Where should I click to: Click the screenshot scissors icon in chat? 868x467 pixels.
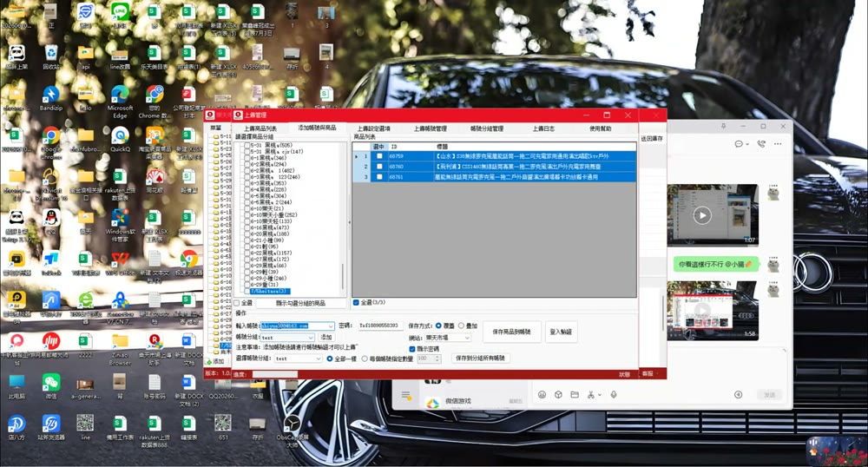click(590, 394)
